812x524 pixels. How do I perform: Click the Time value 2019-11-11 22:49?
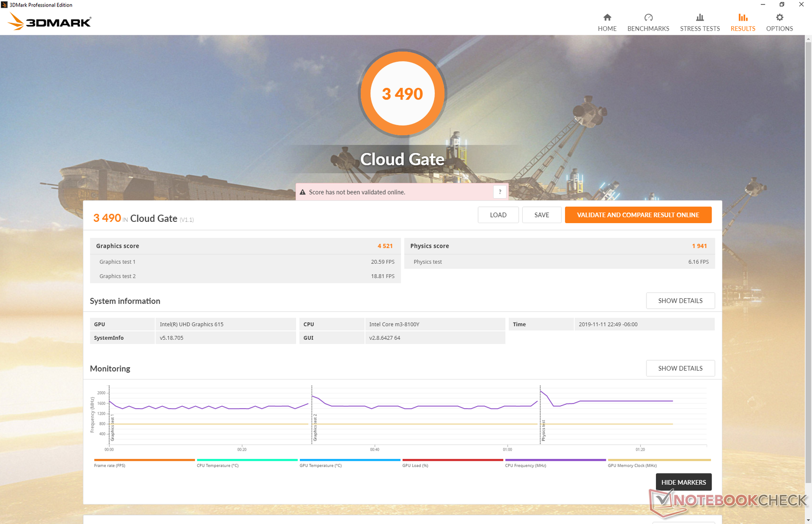(608, 324)
